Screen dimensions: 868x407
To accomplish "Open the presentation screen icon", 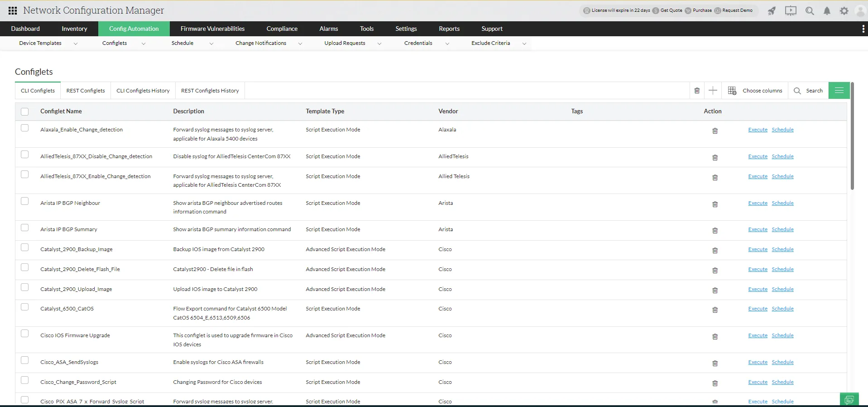I will tap(791, 11).
